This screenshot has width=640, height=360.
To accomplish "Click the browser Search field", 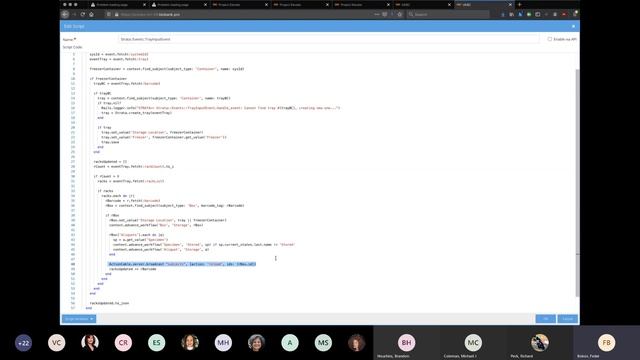I will [x=448, y=14].
